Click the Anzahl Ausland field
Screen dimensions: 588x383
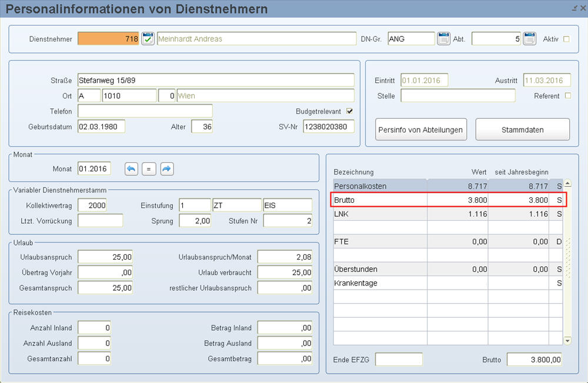[x=94, y=343]
